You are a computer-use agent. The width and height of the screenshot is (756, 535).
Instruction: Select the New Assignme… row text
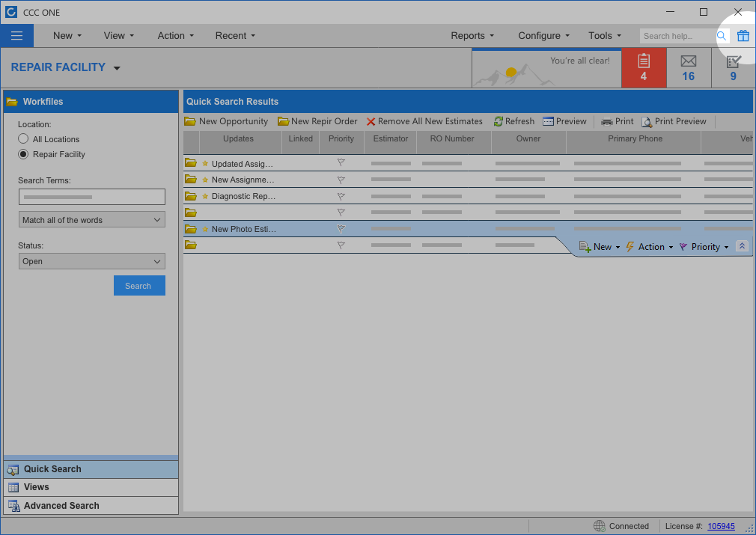tap(243, 180)
